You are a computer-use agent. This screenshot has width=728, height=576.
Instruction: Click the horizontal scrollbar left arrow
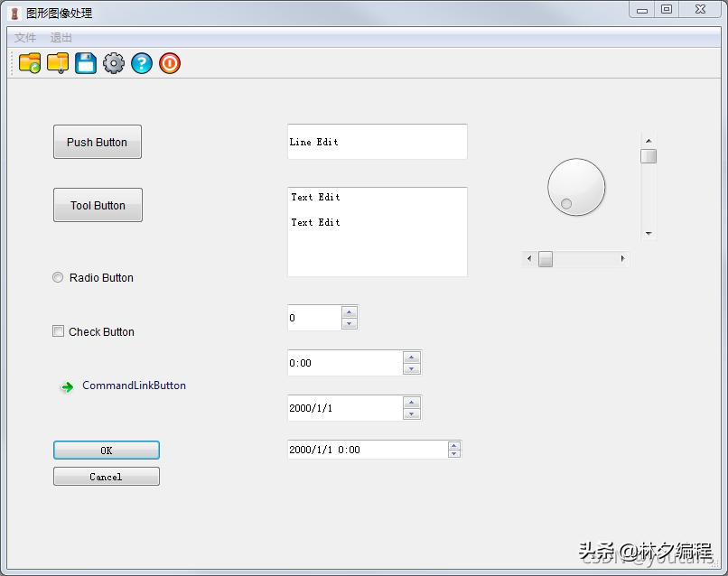point(529,258)
